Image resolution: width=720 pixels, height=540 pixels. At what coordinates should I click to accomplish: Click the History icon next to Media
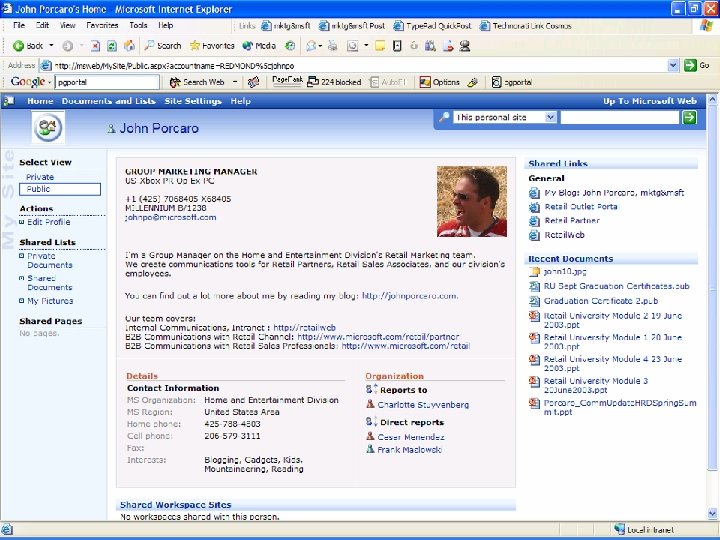(290, 45)
